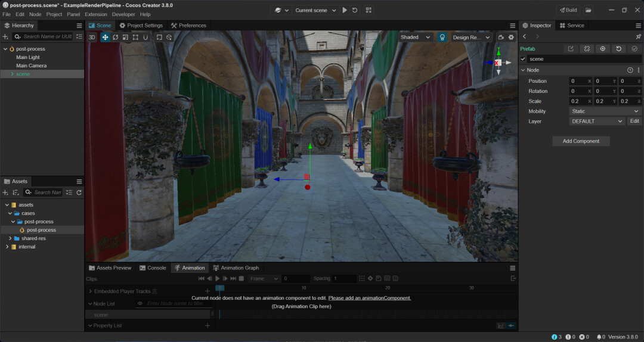Toggle the Node List eye filter
Viewport: 644px width, 342px height.
[140, 303]
